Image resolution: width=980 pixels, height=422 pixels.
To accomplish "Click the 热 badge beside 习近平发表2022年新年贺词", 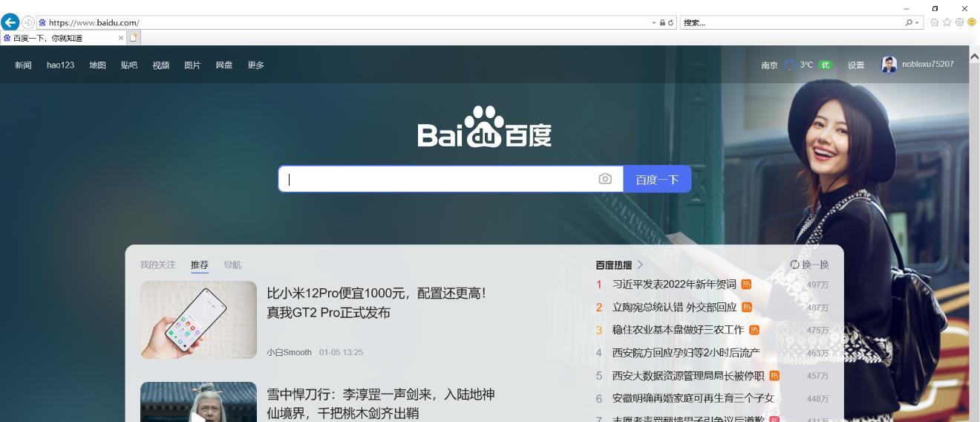I will [x=746, y=285].
